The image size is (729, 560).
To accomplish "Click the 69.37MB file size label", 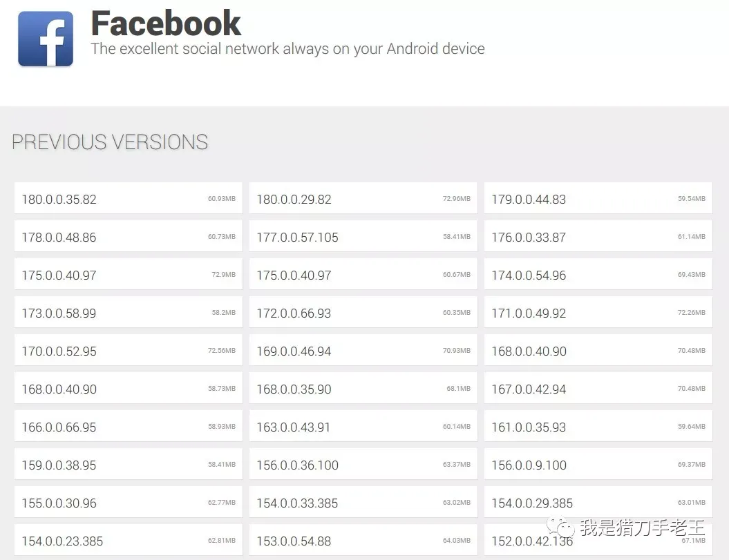I will (x=692, y=464).
